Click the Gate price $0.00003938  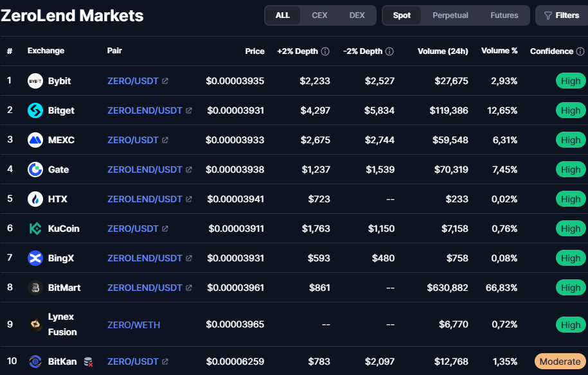coord(235,170)
